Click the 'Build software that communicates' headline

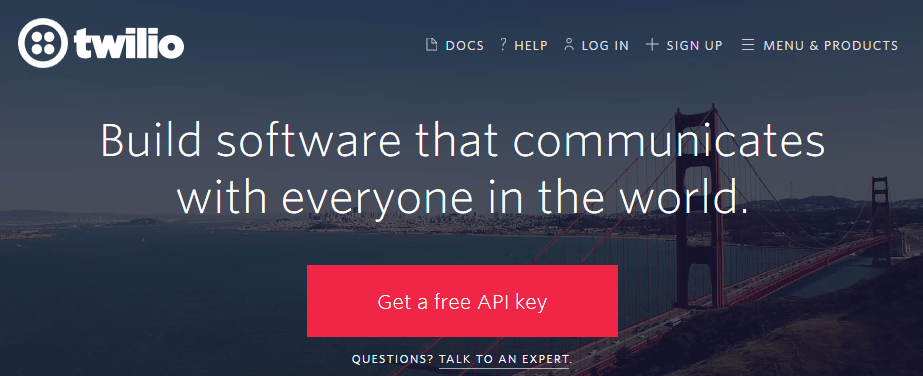tap(462, 141)
